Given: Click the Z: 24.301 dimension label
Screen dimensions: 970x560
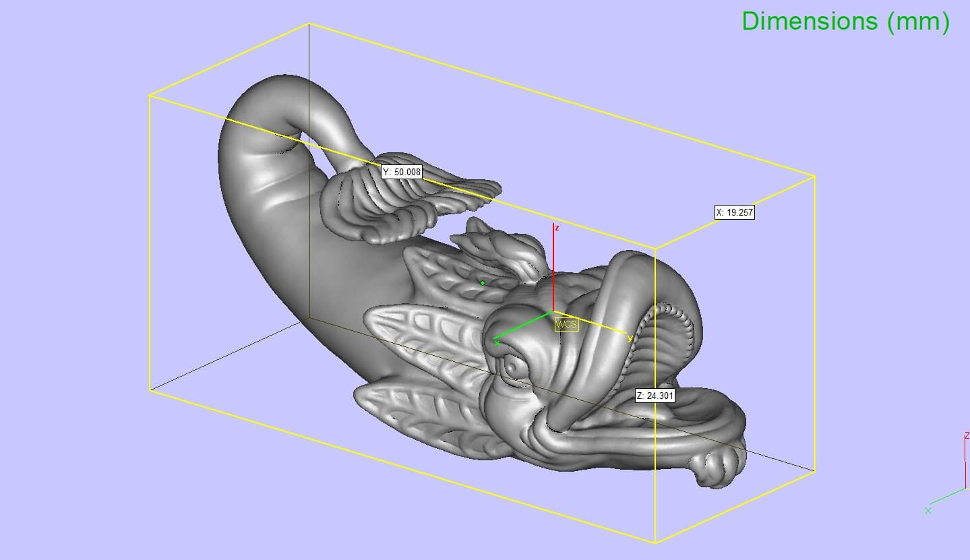Looking at the screenshot, I should (655, 396).
